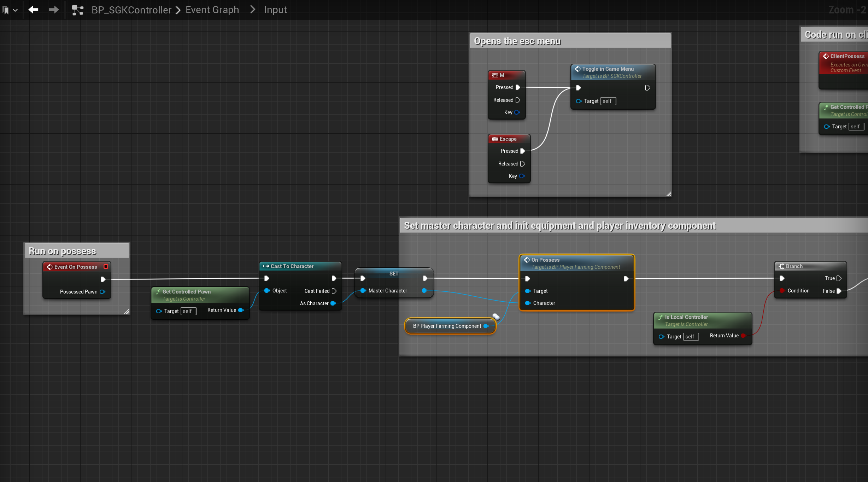Click the forward navigation arrow
The width and height of the screenshot is (868, 482).
54,10
